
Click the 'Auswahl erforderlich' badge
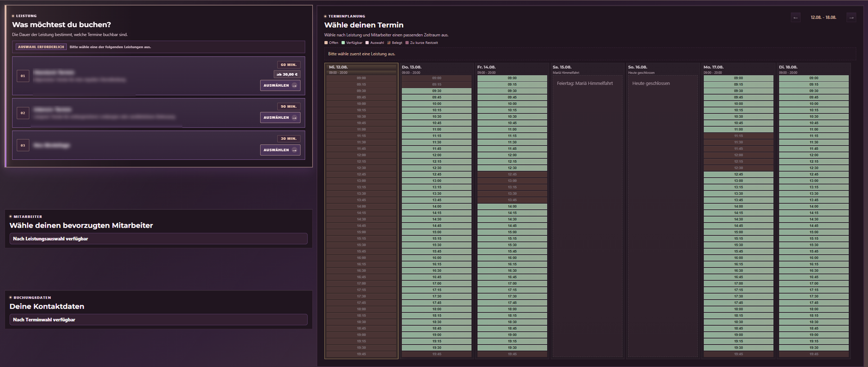coord(41,47)
